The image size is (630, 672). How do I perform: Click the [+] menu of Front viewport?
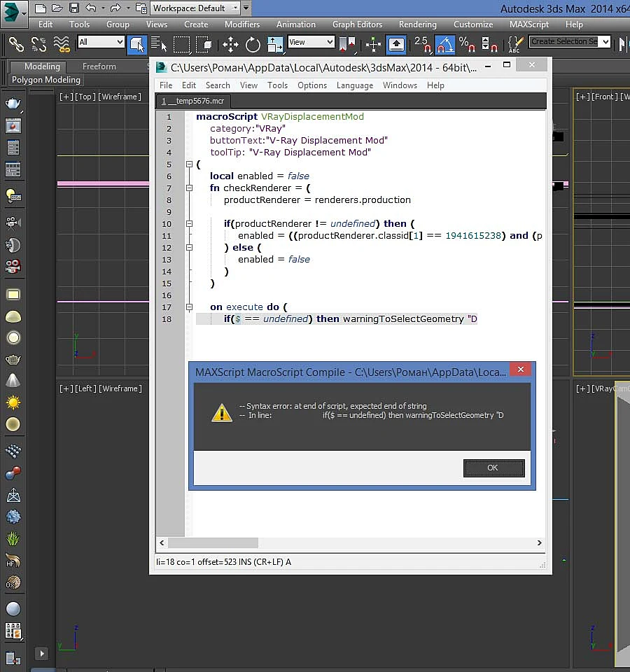pos(583,97)
